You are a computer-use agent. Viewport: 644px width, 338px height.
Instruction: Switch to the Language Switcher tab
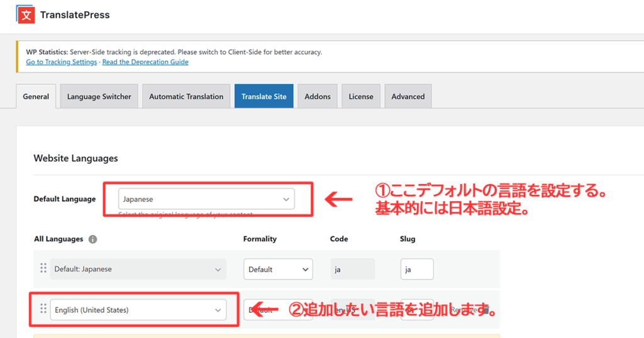(99, 97)
